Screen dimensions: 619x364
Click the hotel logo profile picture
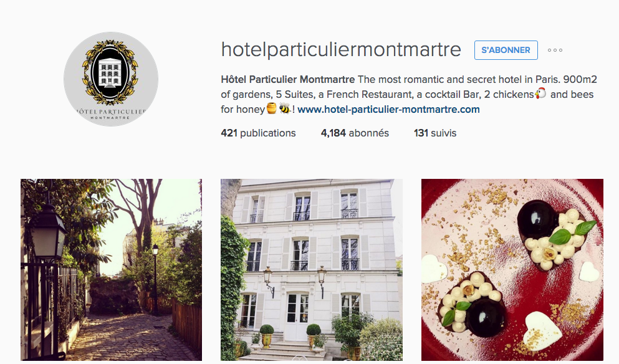click(111, 79)
